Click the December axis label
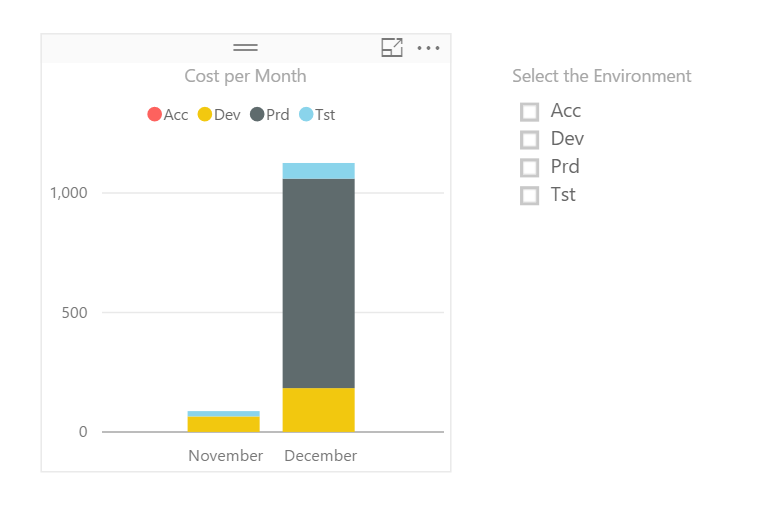The image size is (778, 508). pyautogui.click(x=320, y=456)
